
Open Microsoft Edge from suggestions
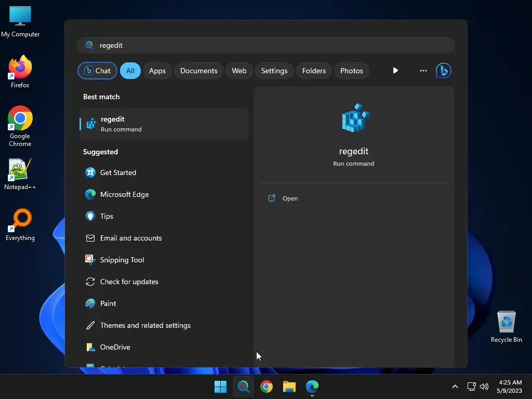[x=164, y=194]
